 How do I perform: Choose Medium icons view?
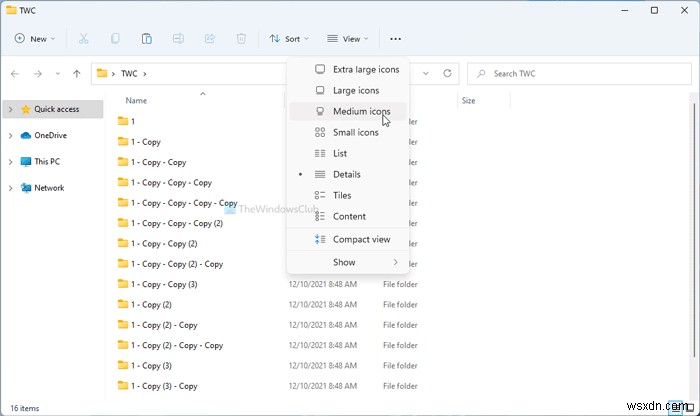(x=348, y=111)
